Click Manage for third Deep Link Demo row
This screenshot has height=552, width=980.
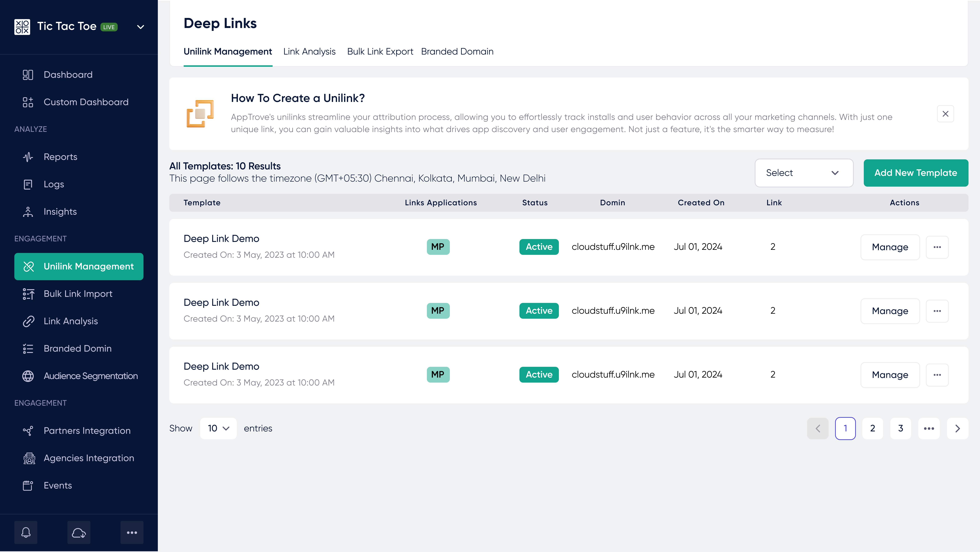[x=890, y=375]
